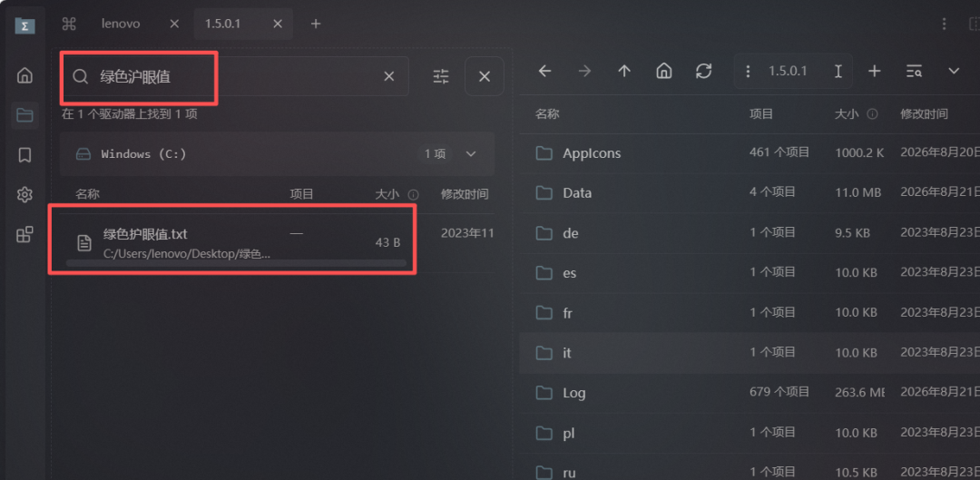Screen dimensions: 980x480
Task: Open search filter options sliders icon
Action: point(441,76)
